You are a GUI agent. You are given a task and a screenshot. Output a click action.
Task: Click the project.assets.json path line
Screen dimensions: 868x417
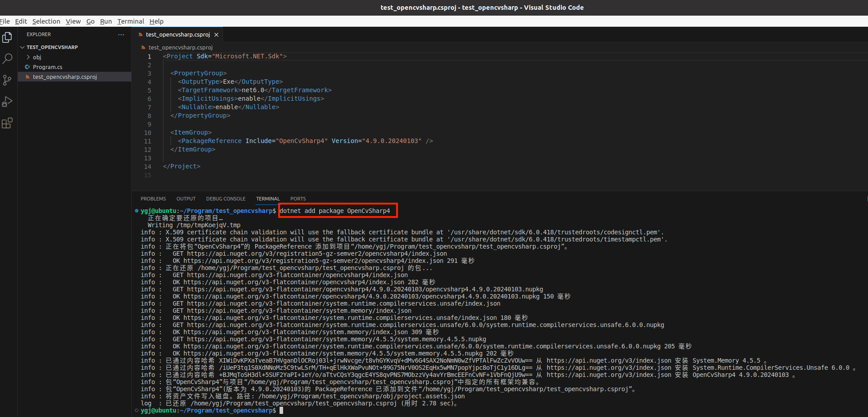click(x=303, y=396)
